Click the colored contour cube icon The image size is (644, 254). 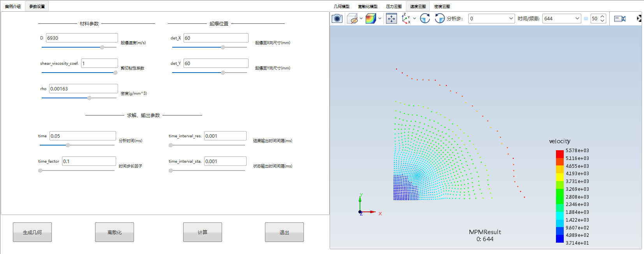click(371, 18)
